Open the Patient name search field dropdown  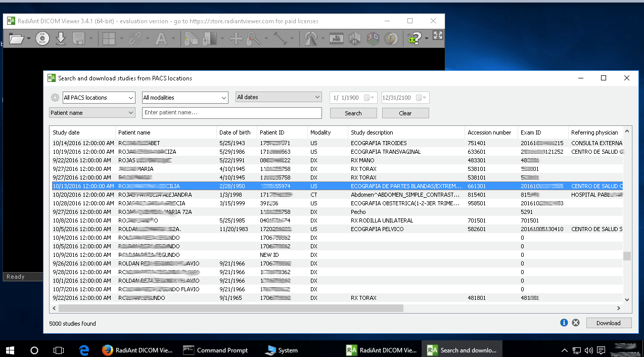pos(92,113)
